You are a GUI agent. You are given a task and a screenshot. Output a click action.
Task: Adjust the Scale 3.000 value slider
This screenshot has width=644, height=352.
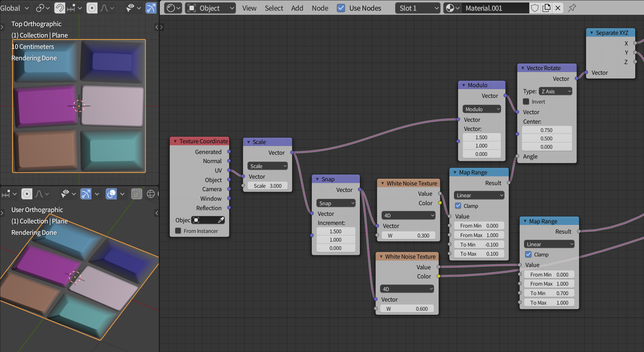(x=267, y=186)
